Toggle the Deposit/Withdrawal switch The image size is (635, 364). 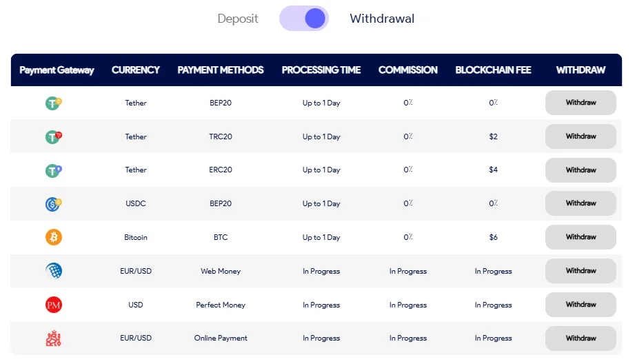click(304, 19)
